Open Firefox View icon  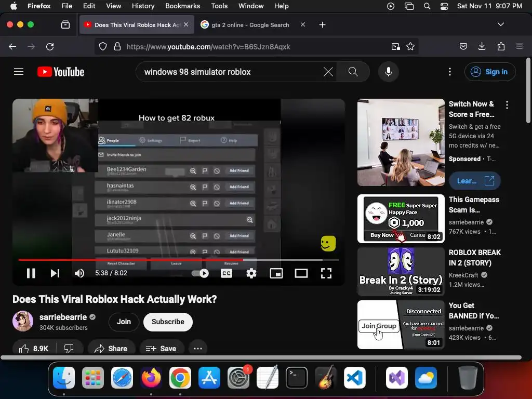[65, 24]
